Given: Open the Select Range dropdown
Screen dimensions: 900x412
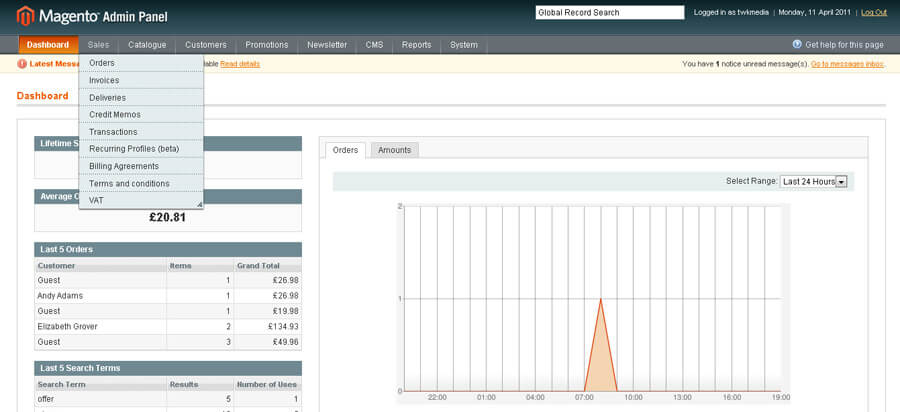Looking at the screenshot, I should tap(813, 181).
